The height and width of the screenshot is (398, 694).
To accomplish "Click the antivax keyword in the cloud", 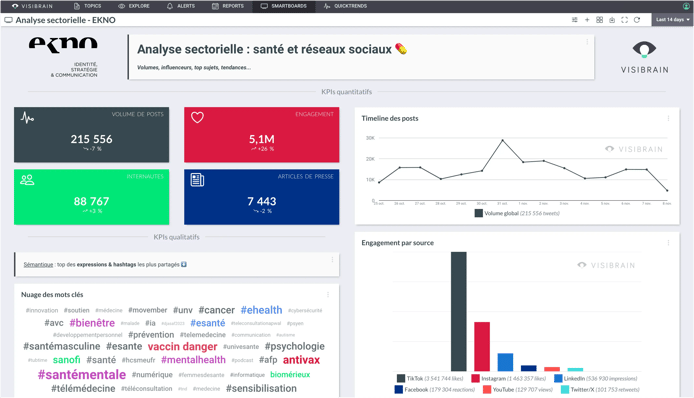I will coord(301,360).
